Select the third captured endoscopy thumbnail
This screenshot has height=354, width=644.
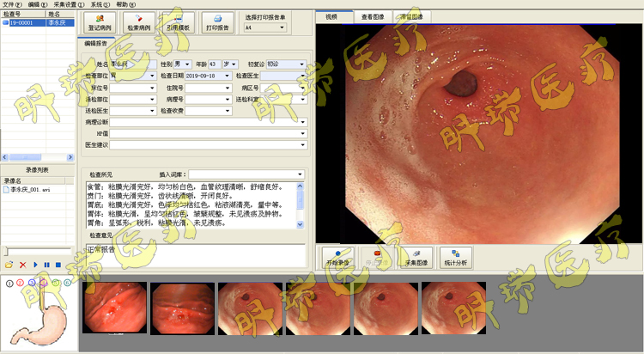tap(250, 308)
